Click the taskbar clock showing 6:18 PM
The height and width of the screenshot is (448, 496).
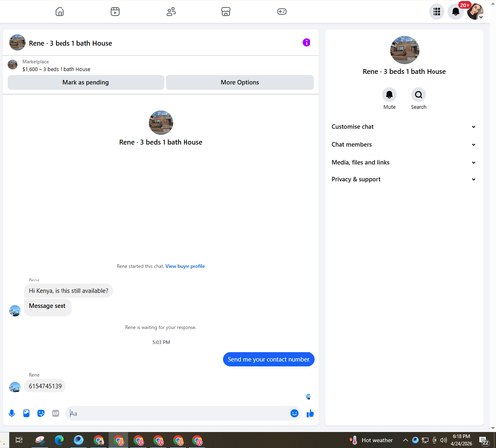(461, 440)
